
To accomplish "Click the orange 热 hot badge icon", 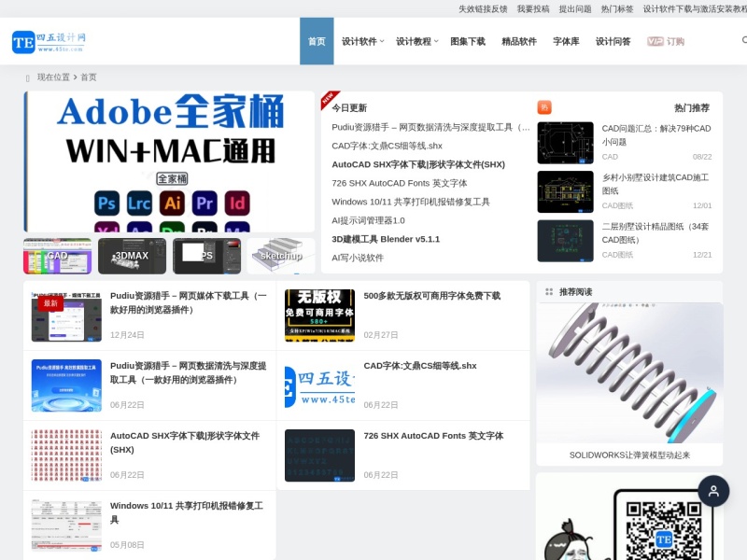I will [544, 107].
